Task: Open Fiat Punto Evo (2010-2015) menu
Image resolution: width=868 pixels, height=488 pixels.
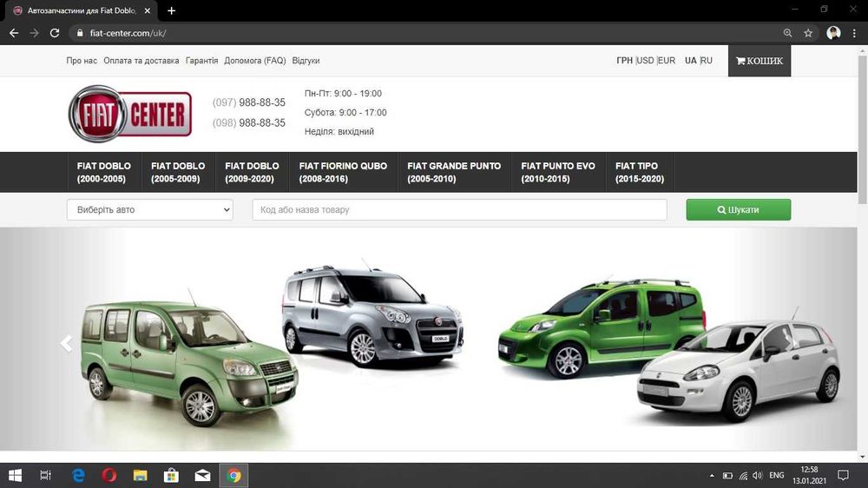Action: pos(558,172)
